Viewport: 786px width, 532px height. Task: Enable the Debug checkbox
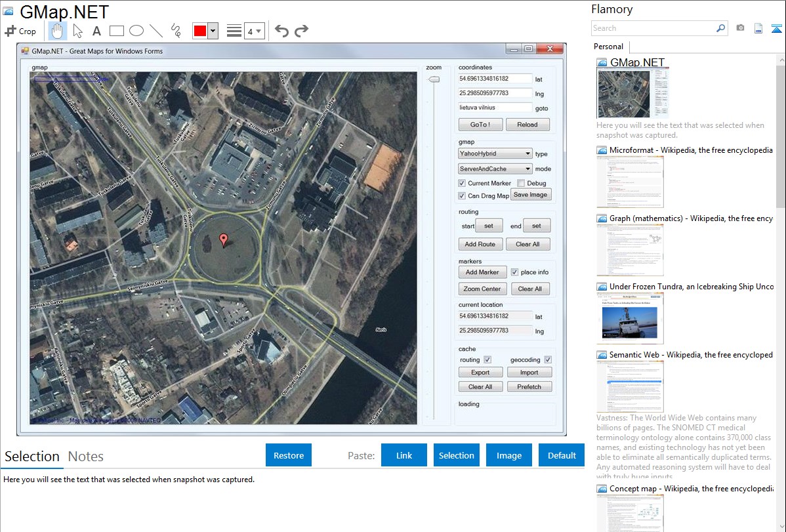pos(521,183)
